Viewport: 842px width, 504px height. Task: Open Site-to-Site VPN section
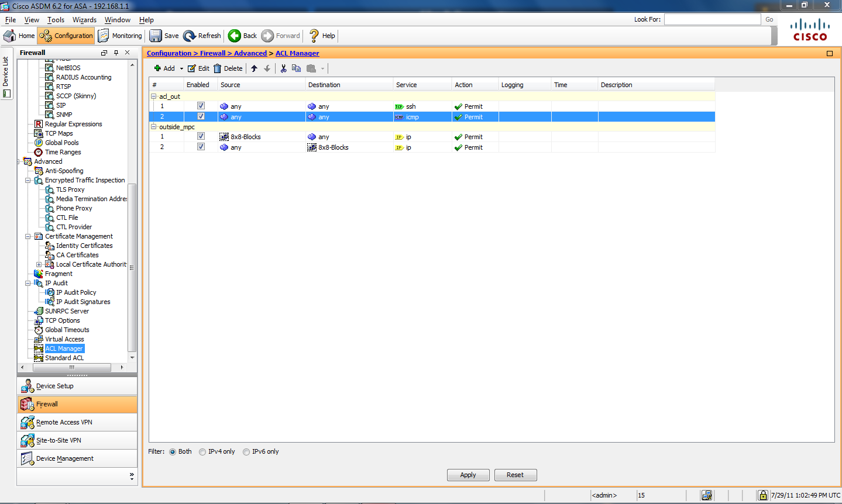[77, 440]
